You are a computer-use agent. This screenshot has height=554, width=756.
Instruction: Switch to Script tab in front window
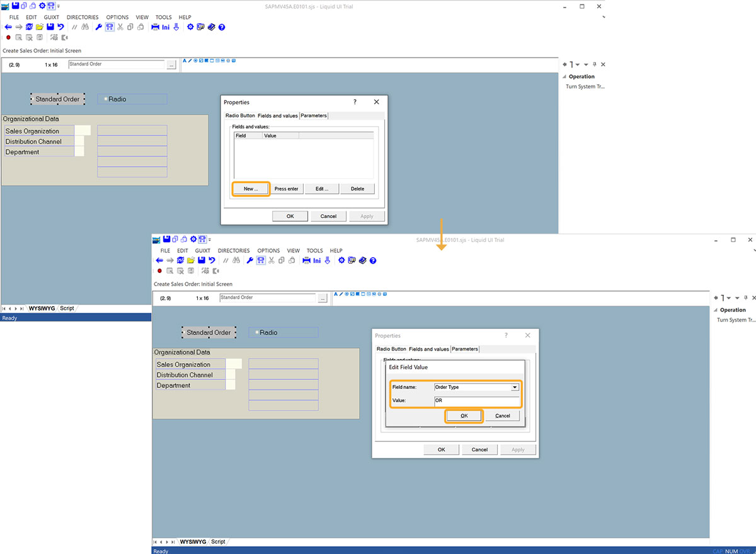point(218,541)
